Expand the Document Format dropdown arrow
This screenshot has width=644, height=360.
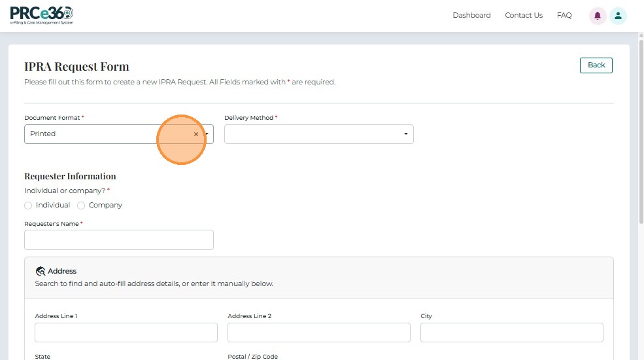[208, 134]
